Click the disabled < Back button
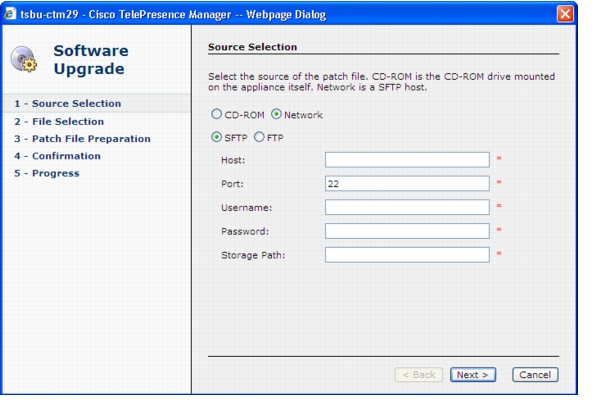The image size is (603, 419). (419, 375)
